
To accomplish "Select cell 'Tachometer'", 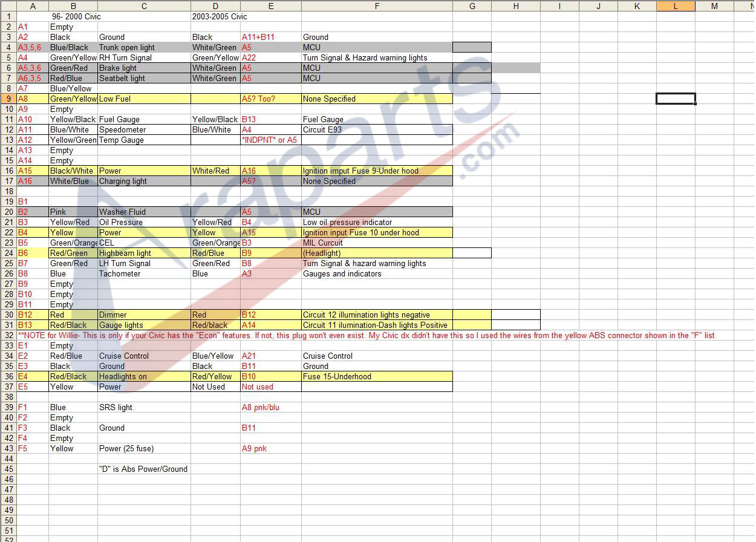I will (144, 273).
